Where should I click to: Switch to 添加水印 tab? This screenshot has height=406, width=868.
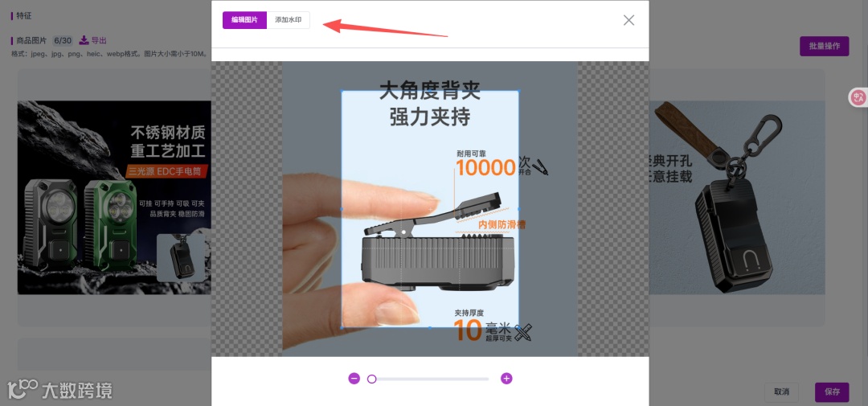[x=289, y=20]
